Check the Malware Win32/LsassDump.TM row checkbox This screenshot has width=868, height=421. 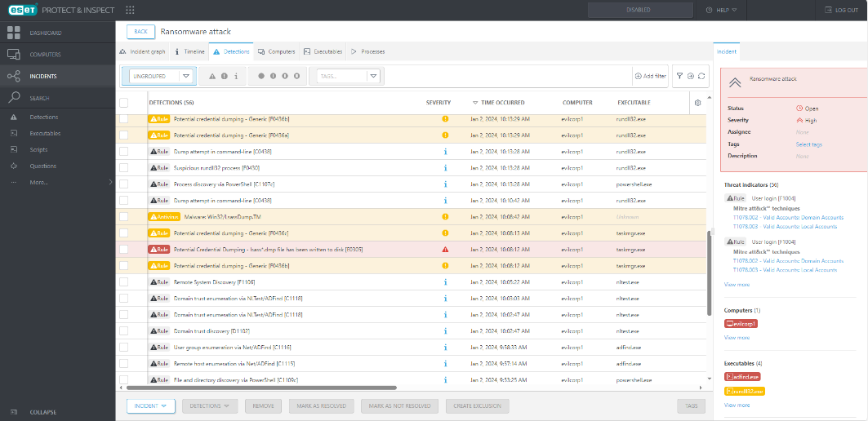pyautogui.click(x=124, y=217)
